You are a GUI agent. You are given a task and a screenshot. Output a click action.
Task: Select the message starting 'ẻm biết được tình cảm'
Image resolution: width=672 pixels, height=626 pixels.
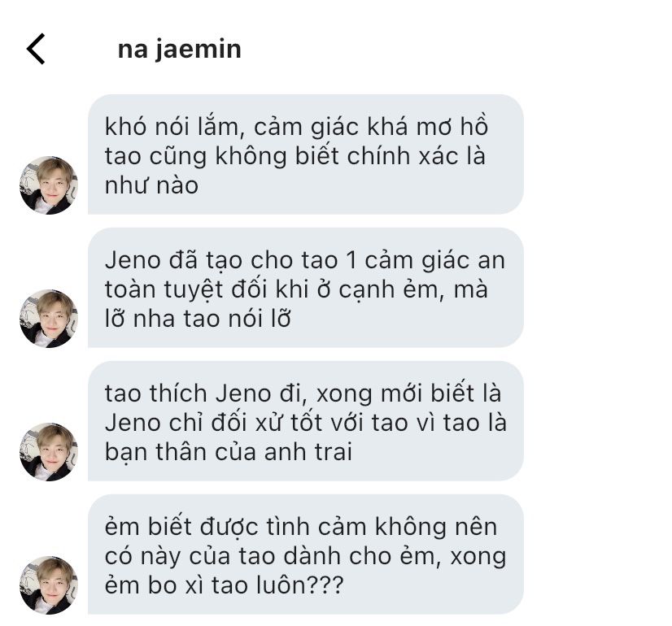(x=306, y=554)
